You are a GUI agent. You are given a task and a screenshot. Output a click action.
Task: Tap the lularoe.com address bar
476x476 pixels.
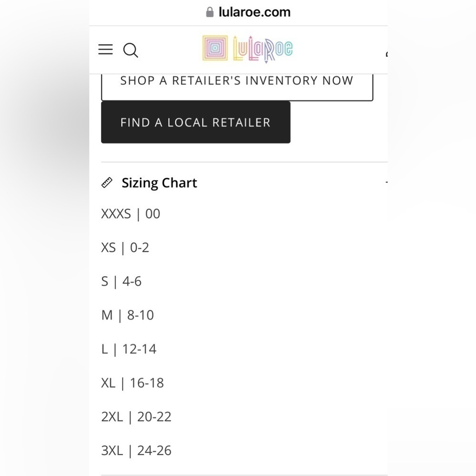tap(248, 12)
